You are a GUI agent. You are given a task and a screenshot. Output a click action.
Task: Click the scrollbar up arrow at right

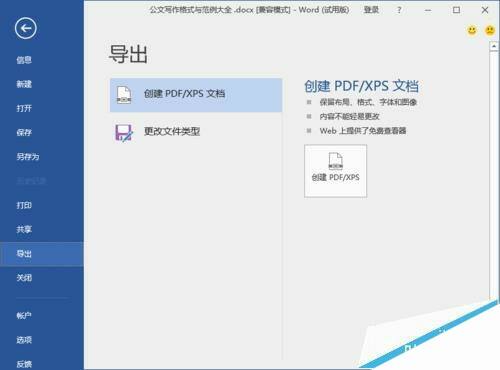(x=494, y=46)
